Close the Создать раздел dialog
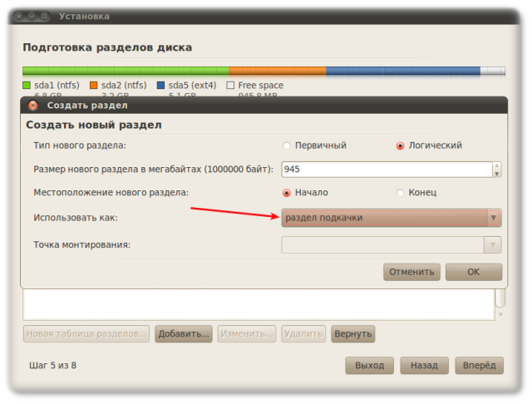The height and width of the screenshot is (404, 532). pyautogui.click(x=32, y=106)
